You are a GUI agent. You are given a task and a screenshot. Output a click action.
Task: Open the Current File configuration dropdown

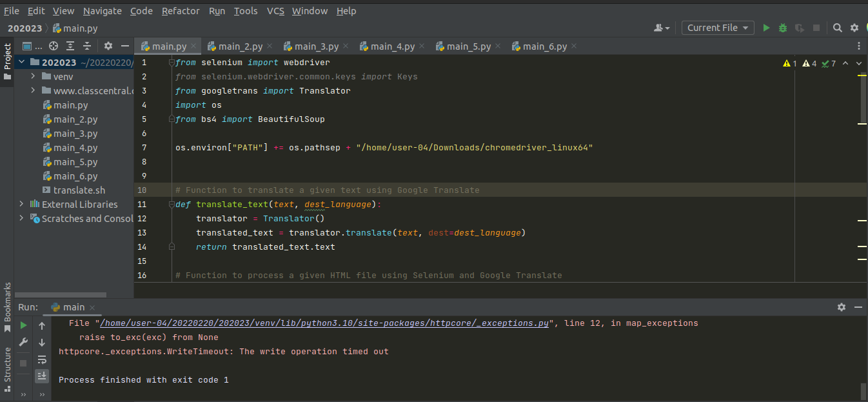click(x=718, y=28)
